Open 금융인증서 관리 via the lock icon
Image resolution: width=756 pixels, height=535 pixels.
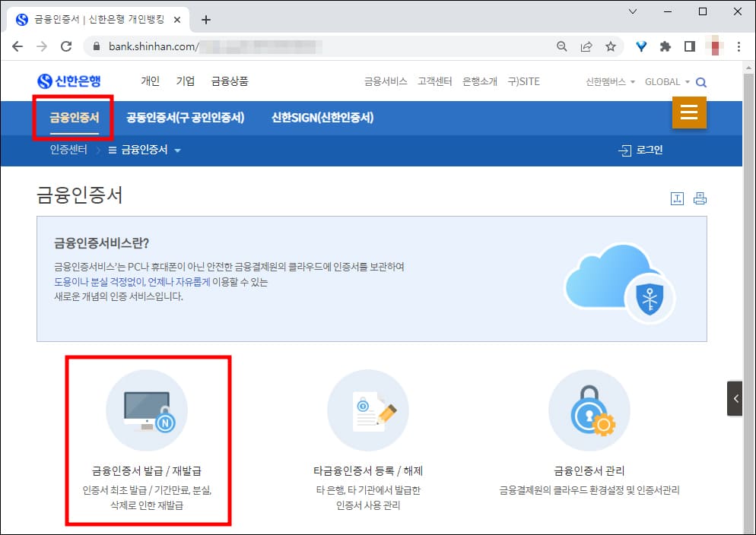(589, 410)
